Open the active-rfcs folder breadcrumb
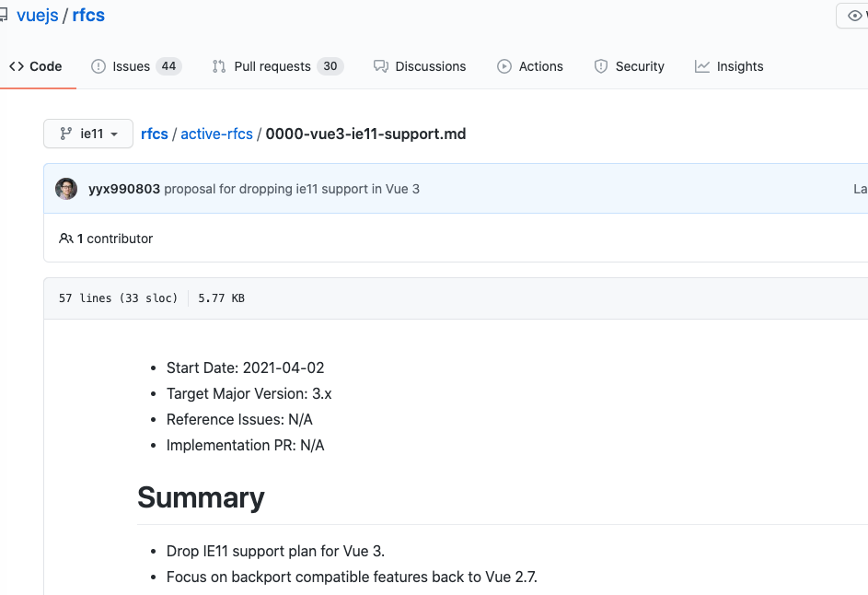Viewport: 868px width, 595px height. click(217, 134)
